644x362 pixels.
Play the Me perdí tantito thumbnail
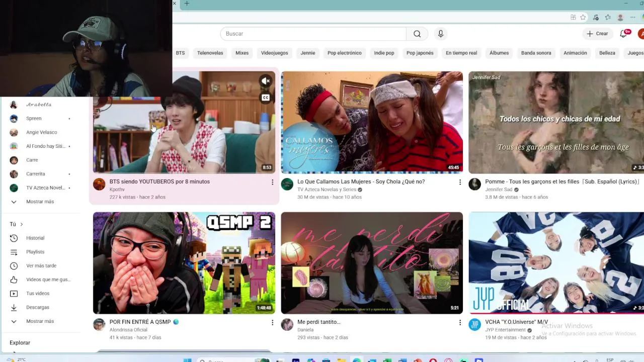click(x=372, y=263)
